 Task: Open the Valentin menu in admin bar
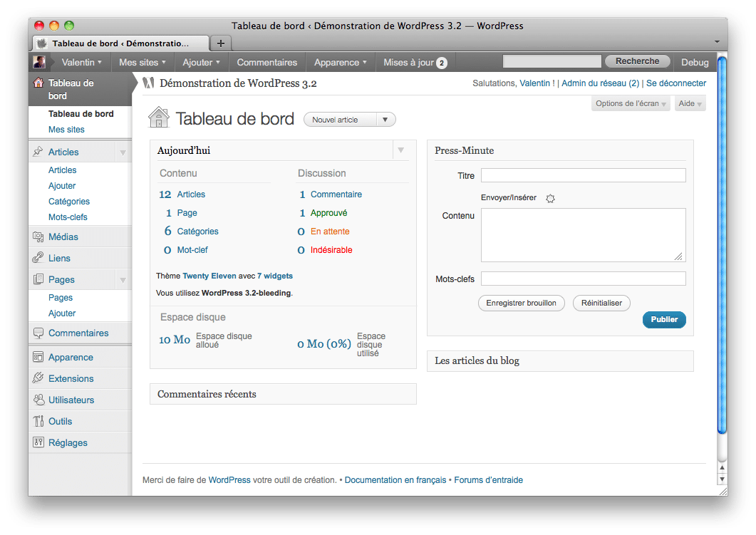pyautogui.click(x=81, y=62)
